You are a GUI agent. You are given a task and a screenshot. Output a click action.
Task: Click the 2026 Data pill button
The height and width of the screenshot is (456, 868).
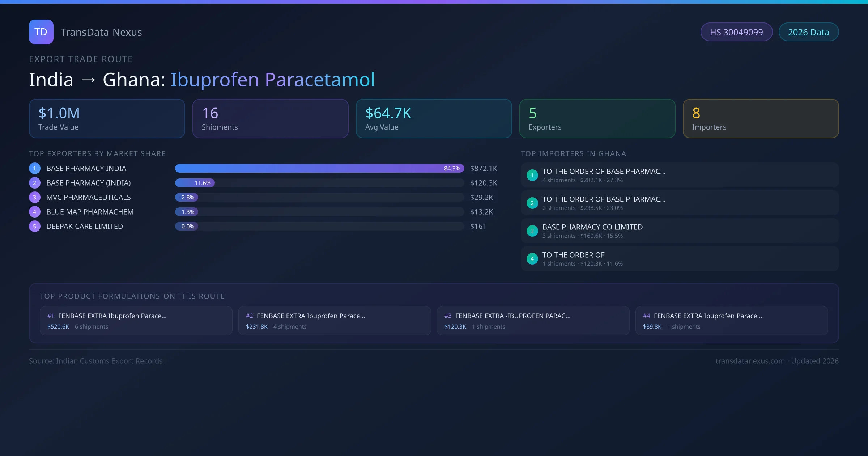click(x=808, y=32)
